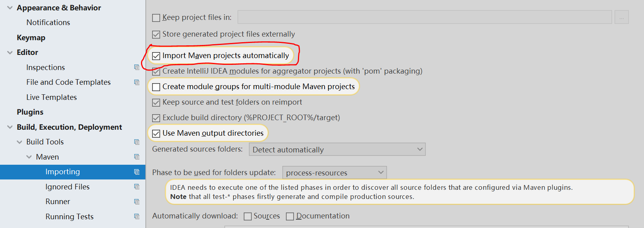Screen dimensions: 644x228
Task: Select Build Tools settings page
Action: pyautogui.click(x=45, y=142)
